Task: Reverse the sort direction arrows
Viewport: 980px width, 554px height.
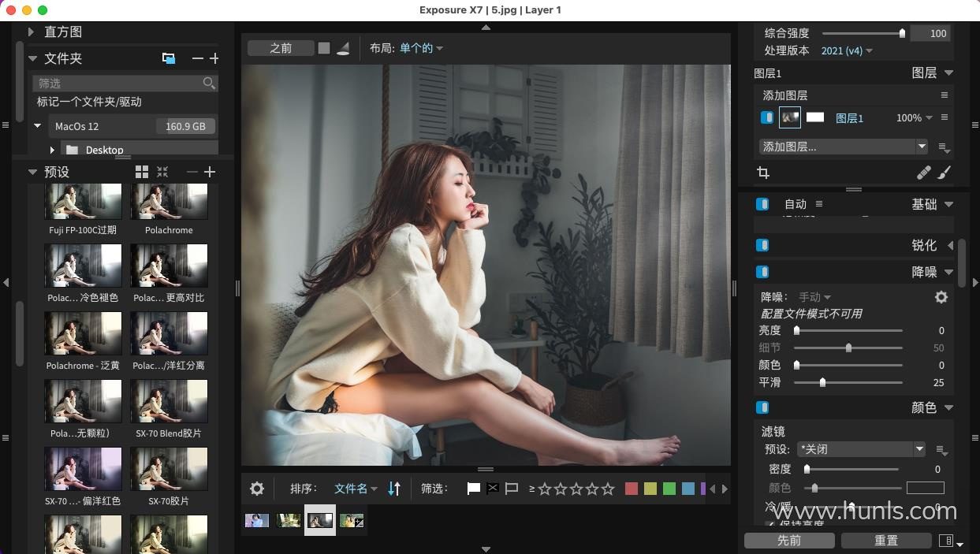Action: click(x=394, y=489)
